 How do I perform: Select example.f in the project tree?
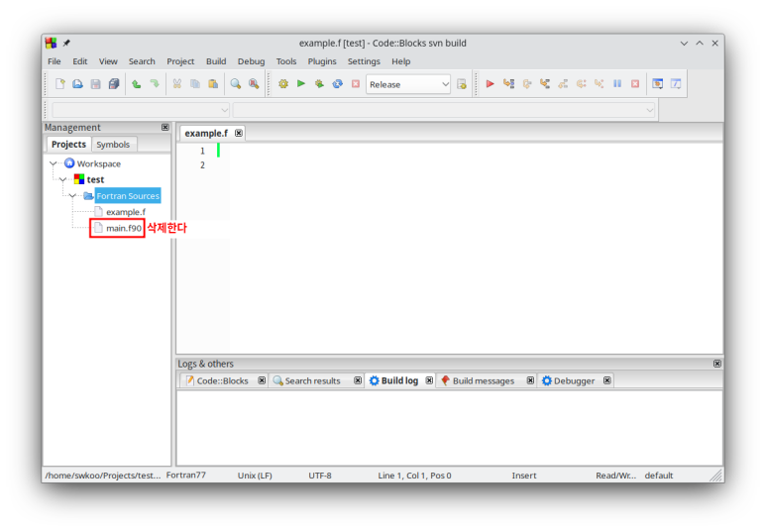[x=126, y=212]
